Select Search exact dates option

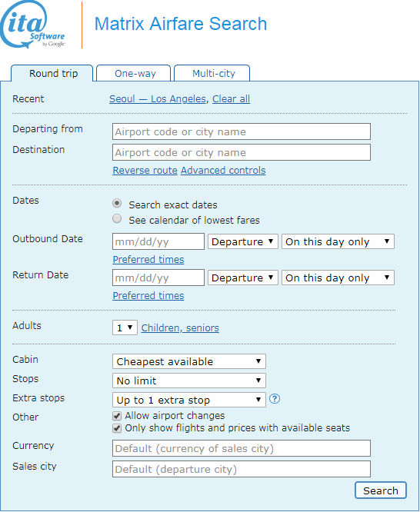coord(117,204)
